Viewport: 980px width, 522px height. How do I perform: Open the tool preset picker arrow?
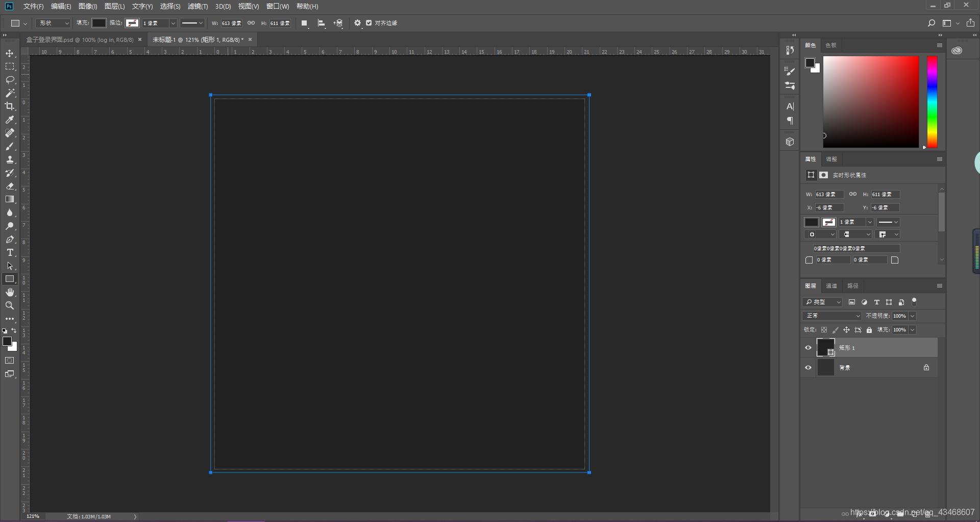click(25, 23)
